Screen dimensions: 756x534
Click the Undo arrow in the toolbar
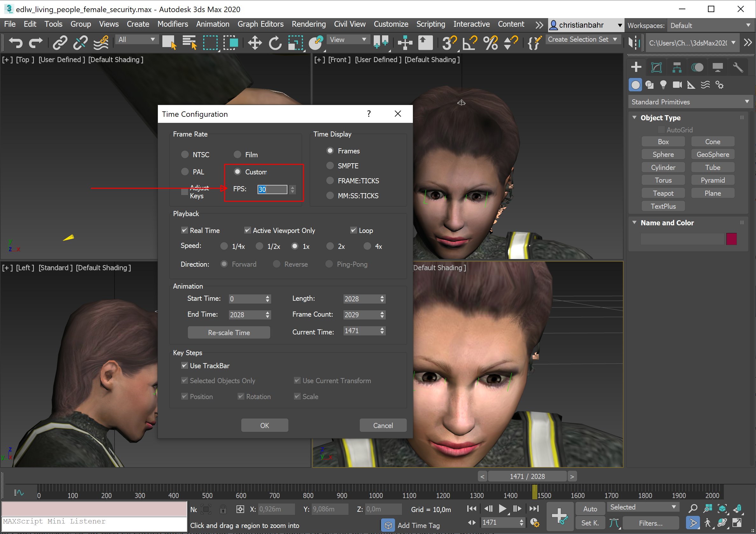point(16,43)
